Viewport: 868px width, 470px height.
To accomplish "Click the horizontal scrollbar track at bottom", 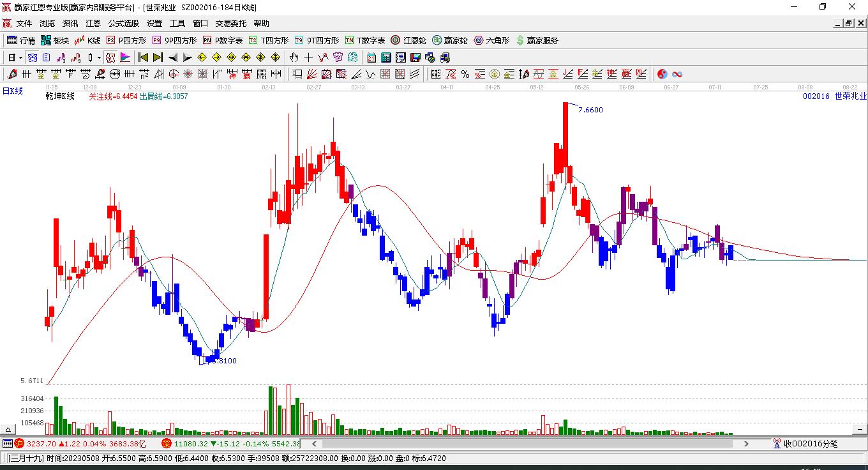I will [523, 443].
